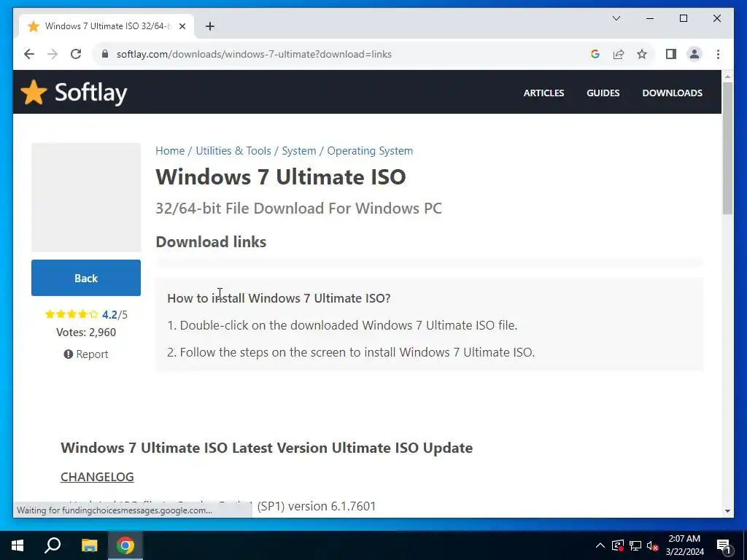Open Operating System breadcrumb link

pos(370,151)
